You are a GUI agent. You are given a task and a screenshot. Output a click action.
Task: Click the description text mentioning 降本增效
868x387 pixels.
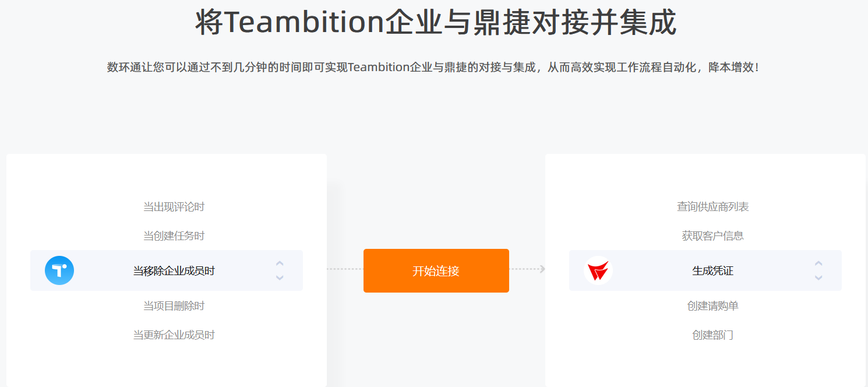click(x=434, y=67)
